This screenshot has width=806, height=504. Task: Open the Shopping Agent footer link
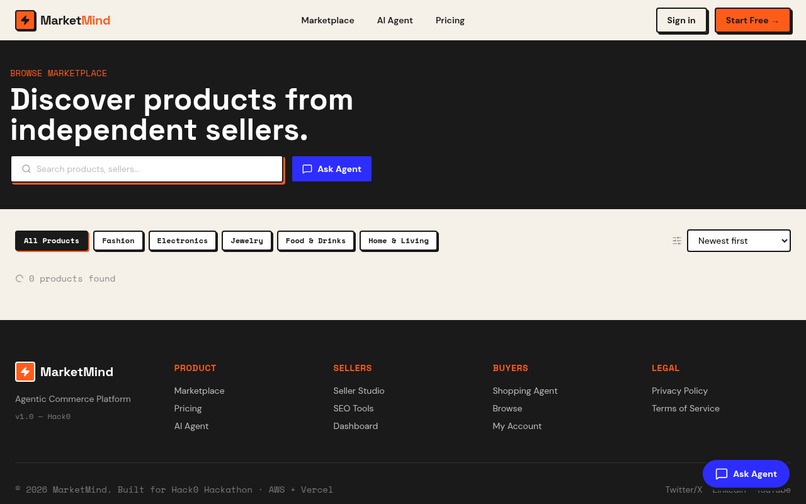(x=525, y=391)
